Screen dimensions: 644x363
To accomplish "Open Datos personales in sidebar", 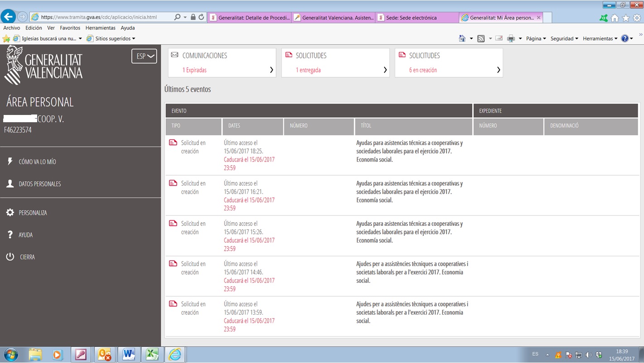I will [40, 184].
